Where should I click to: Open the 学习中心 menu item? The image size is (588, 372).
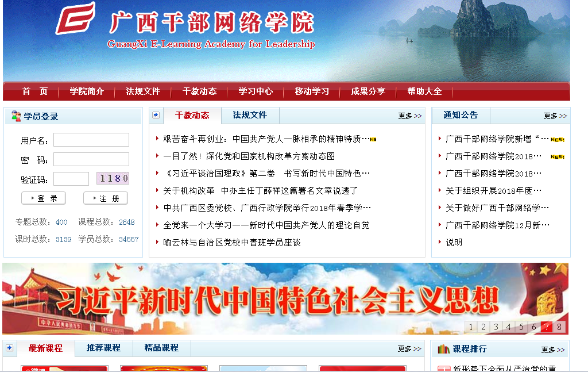click(x=256, y=91)
